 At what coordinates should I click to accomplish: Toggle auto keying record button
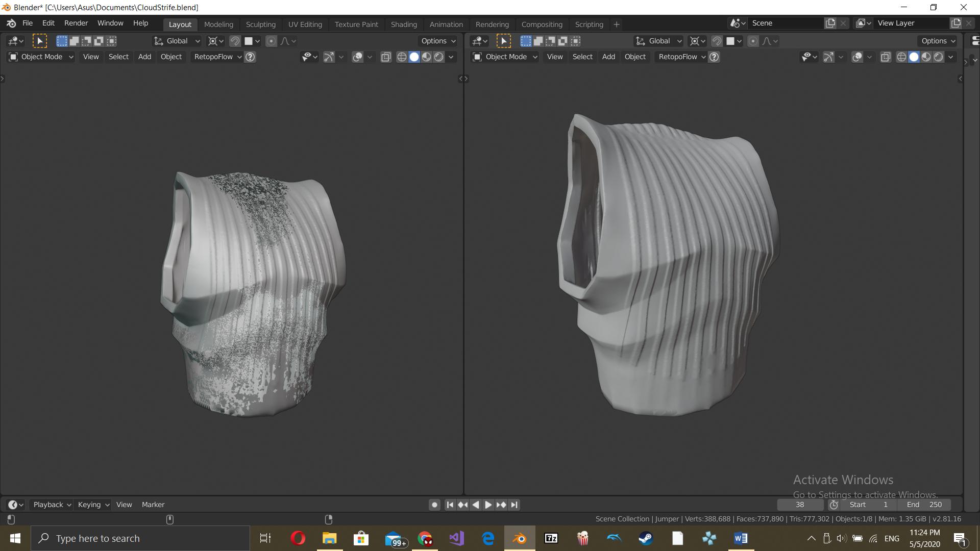click(x=434, y=505)
